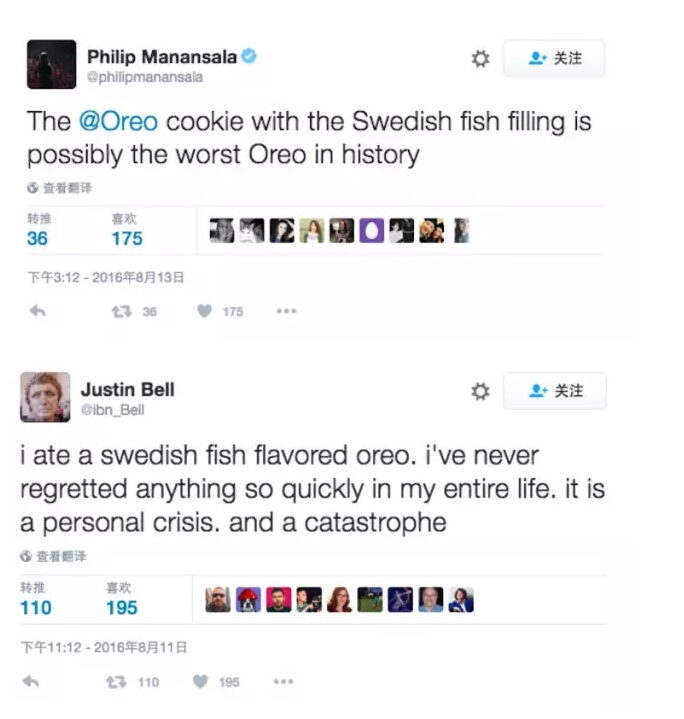The image size is (684, 719).
Task: Open more options under Justin Bell's tweet
Action: 283,682
